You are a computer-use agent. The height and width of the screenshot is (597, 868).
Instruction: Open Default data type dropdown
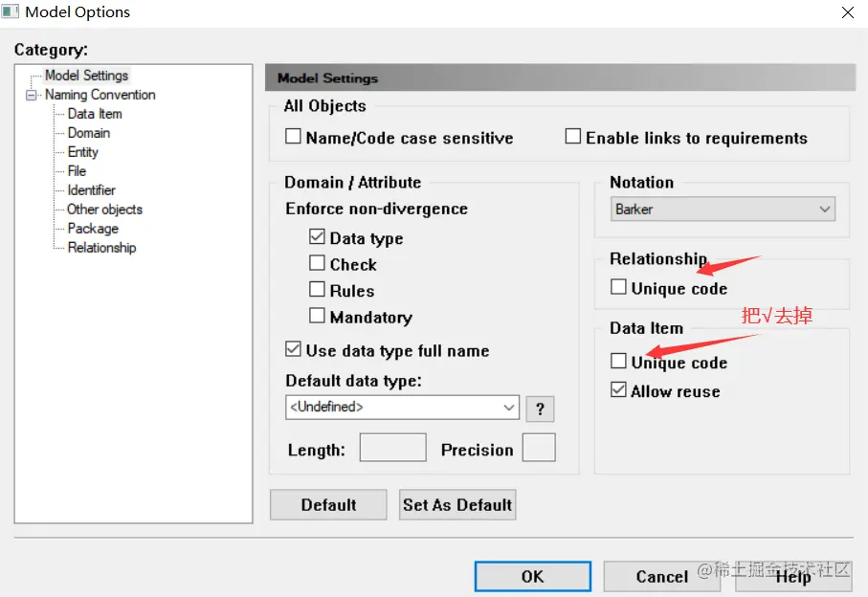click(402, 408)
